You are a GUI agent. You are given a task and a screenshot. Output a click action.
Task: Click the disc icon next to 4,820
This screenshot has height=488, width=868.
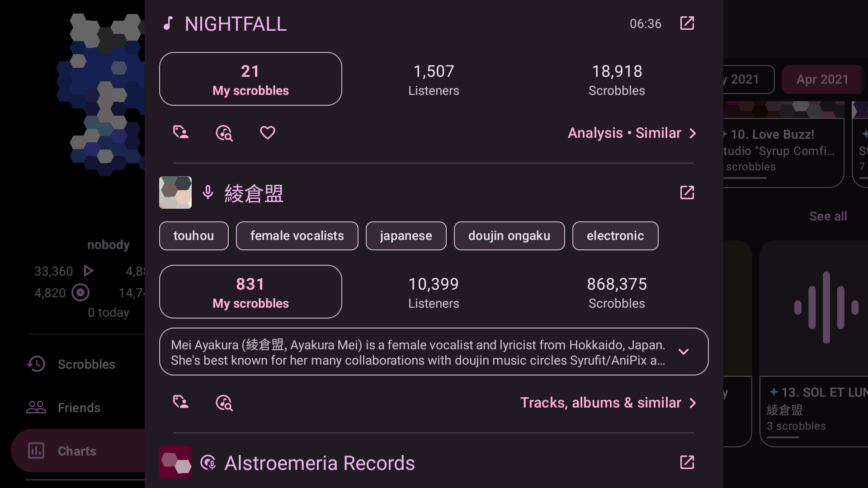[80, 293]
